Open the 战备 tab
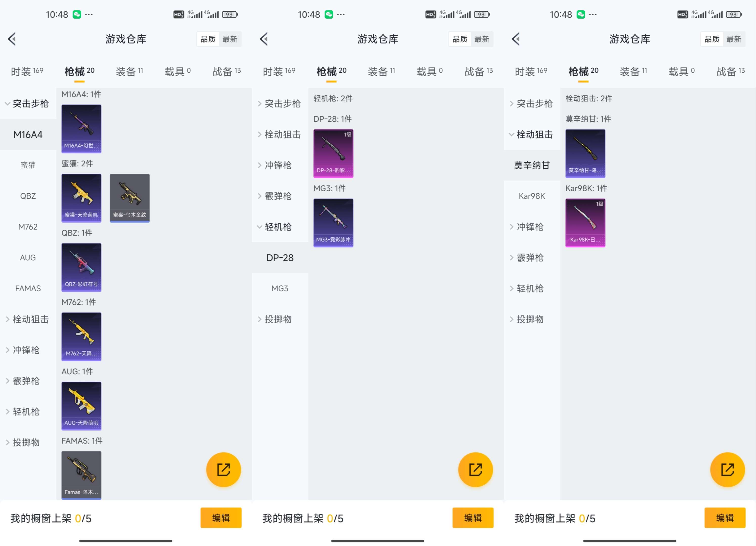The height and width of the screenshot is (546, 756). pos(226,71)
